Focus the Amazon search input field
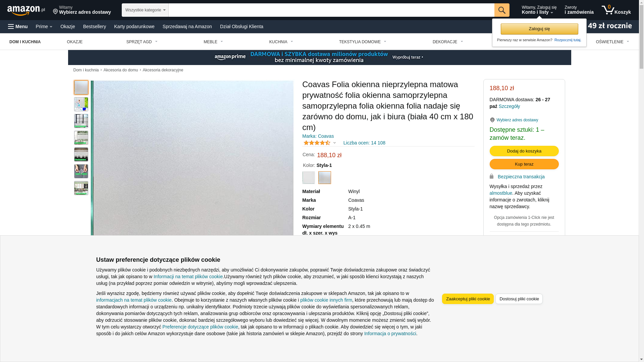Screen dimensions: 644x362 click(331, 10)
